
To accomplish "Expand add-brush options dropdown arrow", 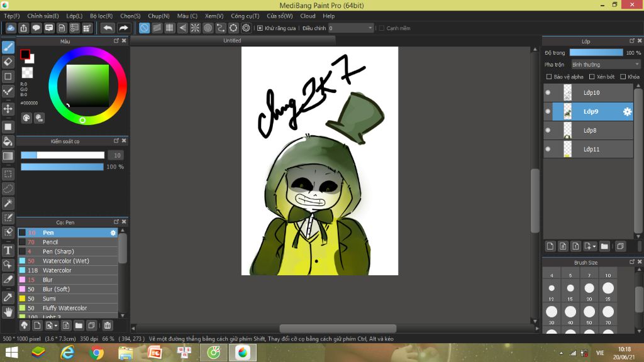I will [56, 326].
